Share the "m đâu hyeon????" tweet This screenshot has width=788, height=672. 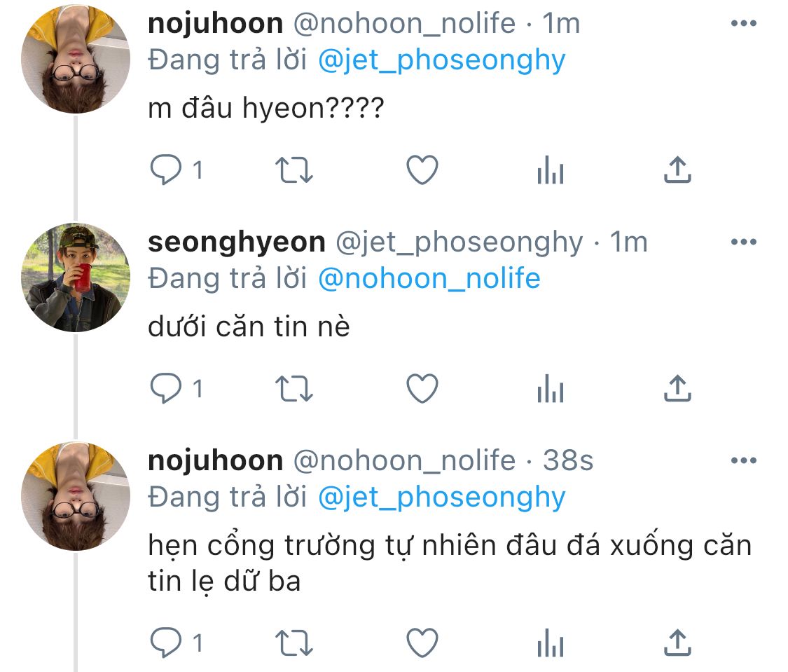click(677, 170)
